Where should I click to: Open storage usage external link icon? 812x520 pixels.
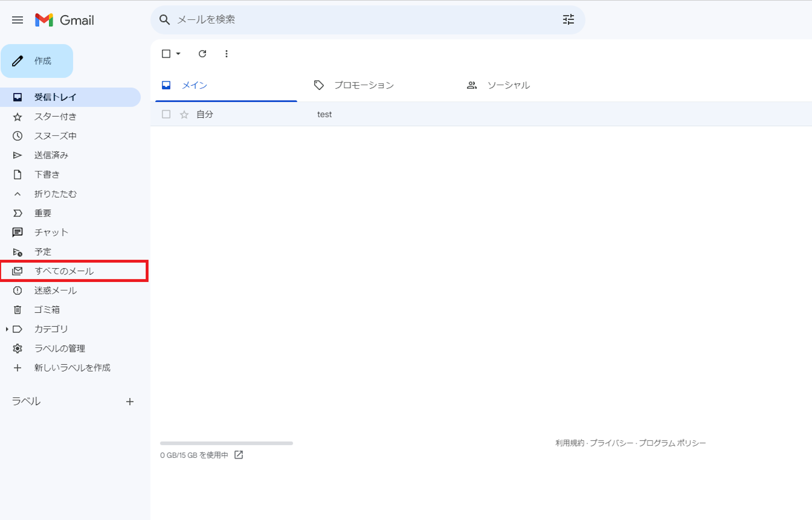238,455
